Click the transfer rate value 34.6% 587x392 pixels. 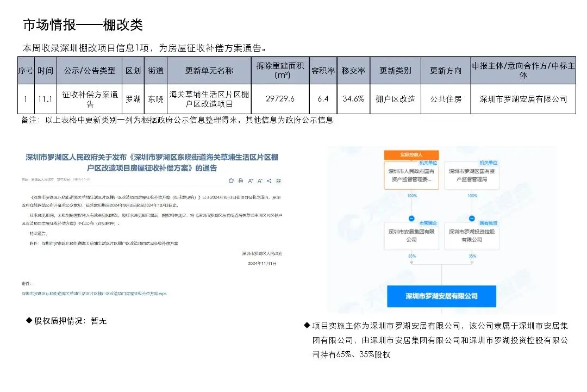tap(353, 99)
